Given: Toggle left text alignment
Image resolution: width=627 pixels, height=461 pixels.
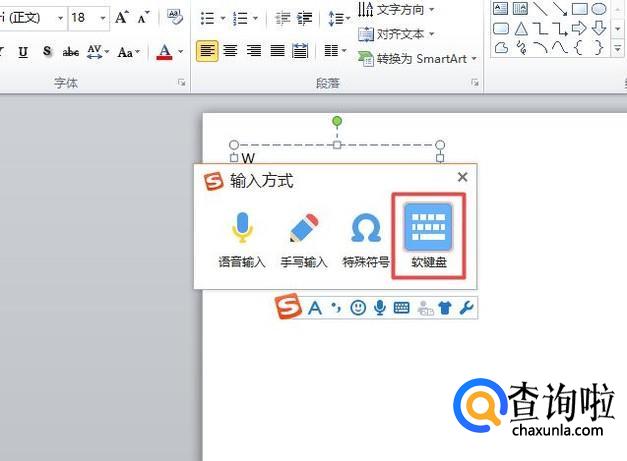Looking at the screenshot, I should click(207, 51).
